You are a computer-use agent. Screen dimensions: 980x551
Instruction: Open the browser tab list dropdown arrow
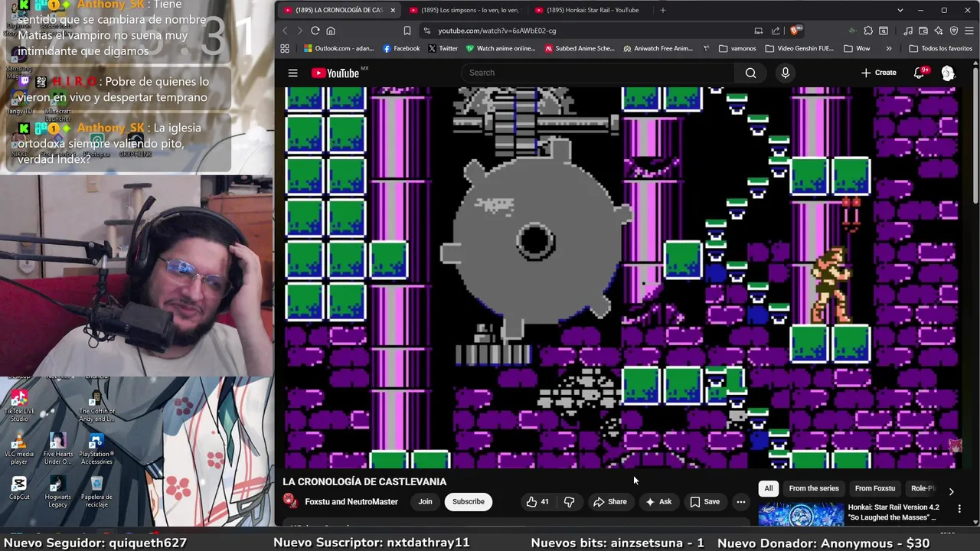900,10
